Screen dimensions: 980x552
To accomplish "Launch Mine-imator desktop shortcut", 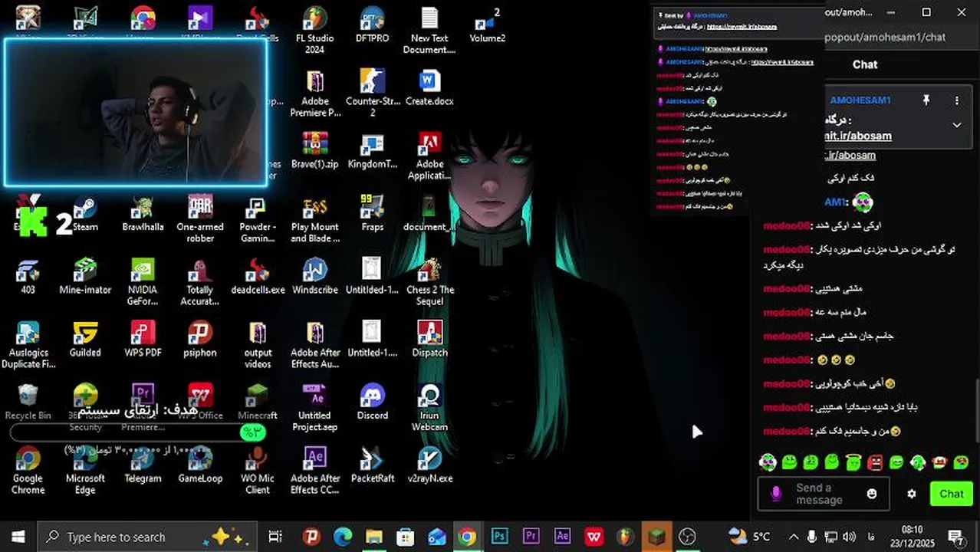I will point(85,276).
